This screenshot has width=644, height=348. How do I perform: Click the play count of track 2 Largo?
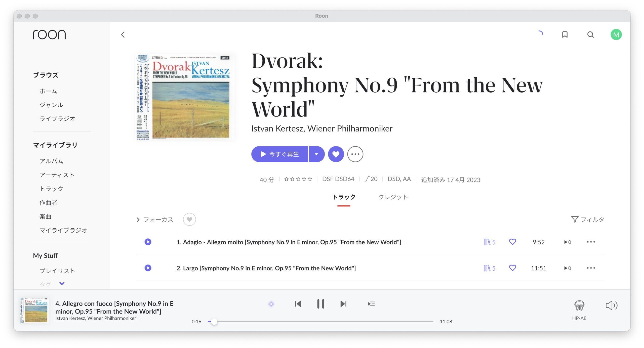(568, 268)
